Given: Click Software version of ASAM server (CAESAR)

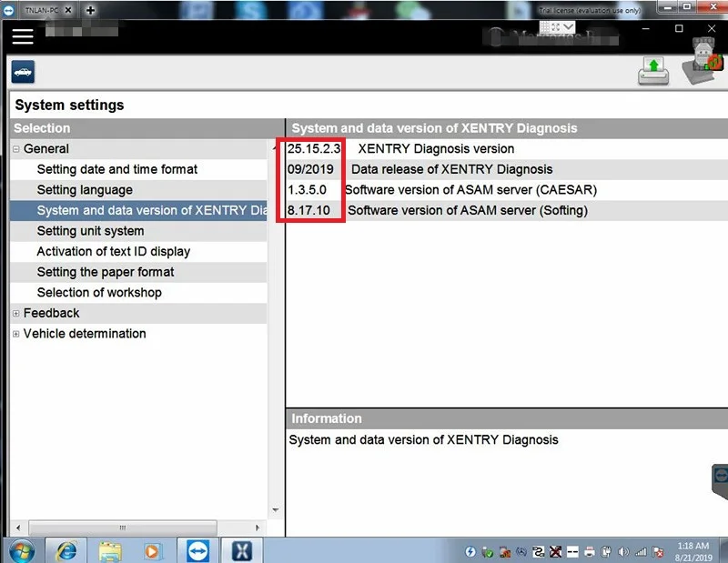Looking at the screenshot, I should pyautogui.click(x=470, y=189).
